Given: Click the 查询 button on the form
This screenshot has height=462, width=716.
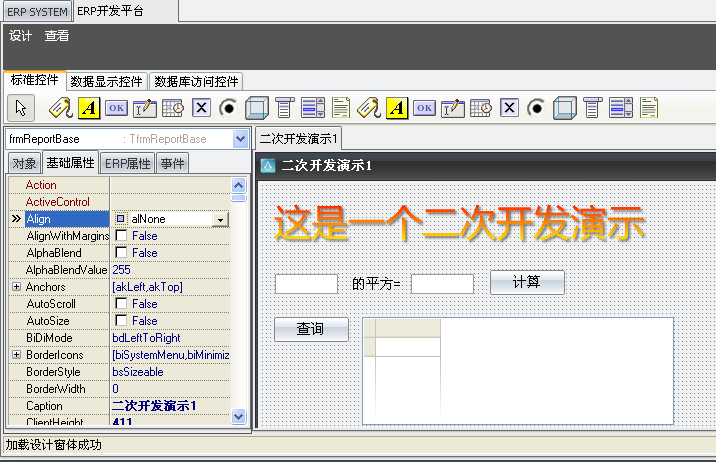Looking at the screenshot, I should (311, 329).
